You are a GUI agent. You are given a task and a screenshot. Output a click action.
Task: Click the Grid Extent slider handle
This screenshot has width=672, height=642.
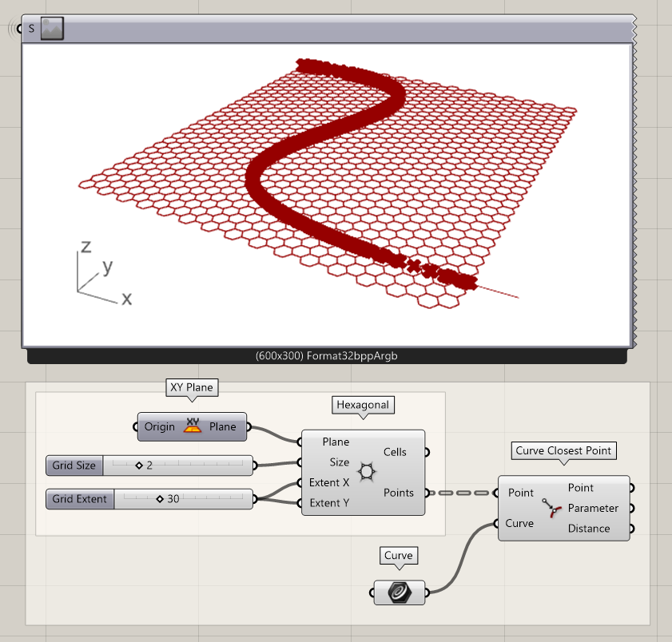click(160, 499)
